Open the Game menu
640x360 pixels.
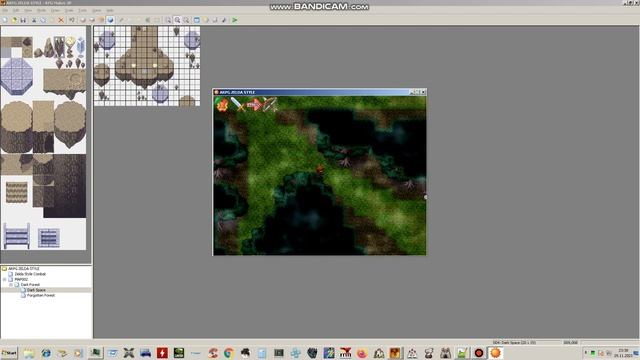[97, 10]
